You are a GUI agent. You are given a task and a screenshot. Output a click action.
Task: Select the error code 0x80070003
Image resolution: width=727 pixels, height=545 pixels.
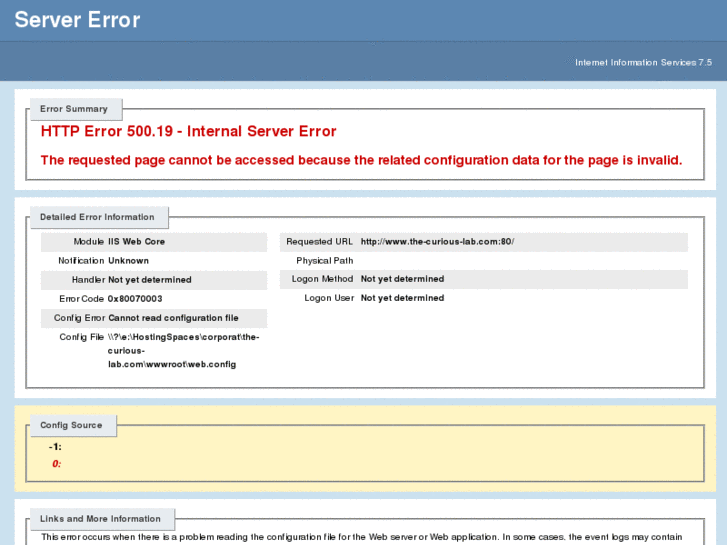tap(135, 299)
